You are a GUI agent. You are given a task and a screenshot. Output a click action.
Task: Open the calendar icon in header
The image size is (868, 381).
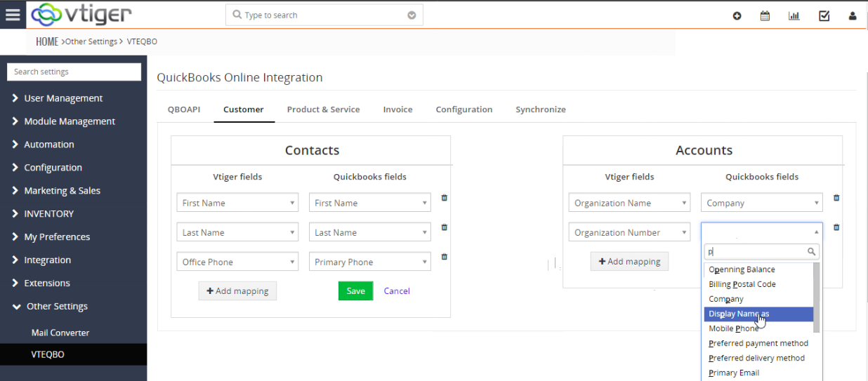pos(765,15)
